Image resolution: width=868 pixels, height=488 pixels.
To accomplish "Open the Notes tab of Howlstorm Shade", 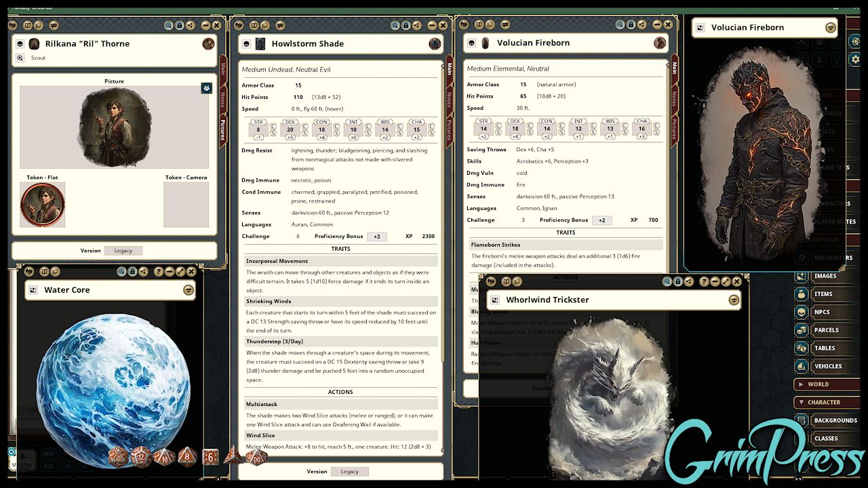I will point(448,100).
